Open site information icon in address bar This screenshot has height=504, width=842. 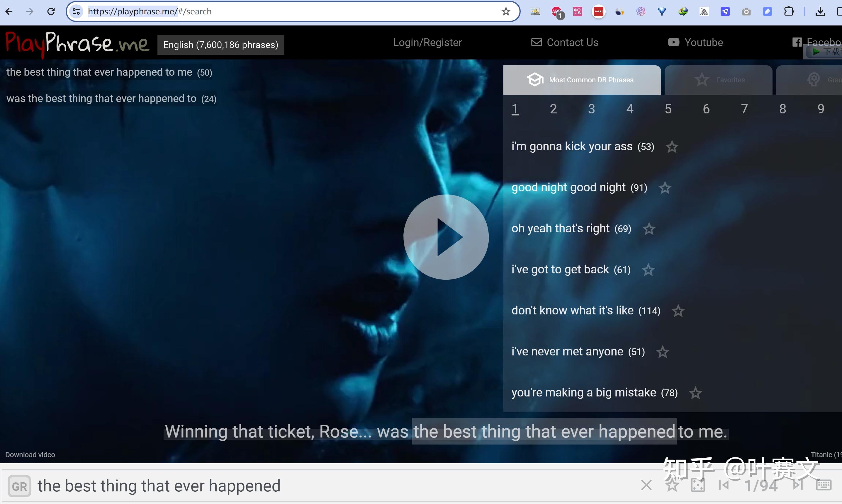pos(76,11)
